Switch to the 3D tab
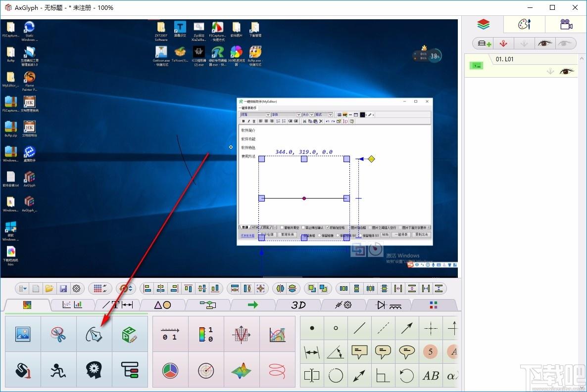Image resolution: width=587 pixels, height=392 pixels. 298,305
